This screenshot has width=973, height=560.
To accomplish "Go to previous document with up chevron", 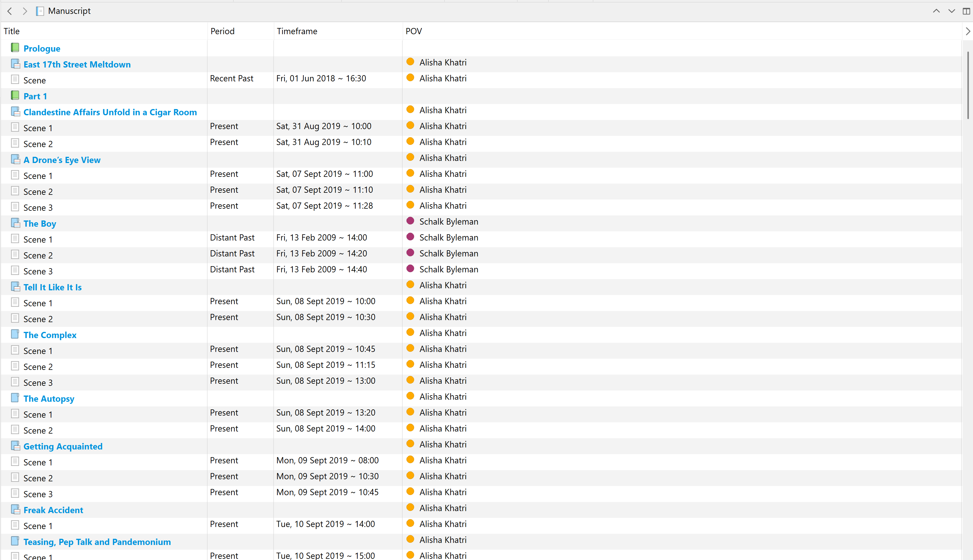I will pyautogui.click(x=936, y=11).
